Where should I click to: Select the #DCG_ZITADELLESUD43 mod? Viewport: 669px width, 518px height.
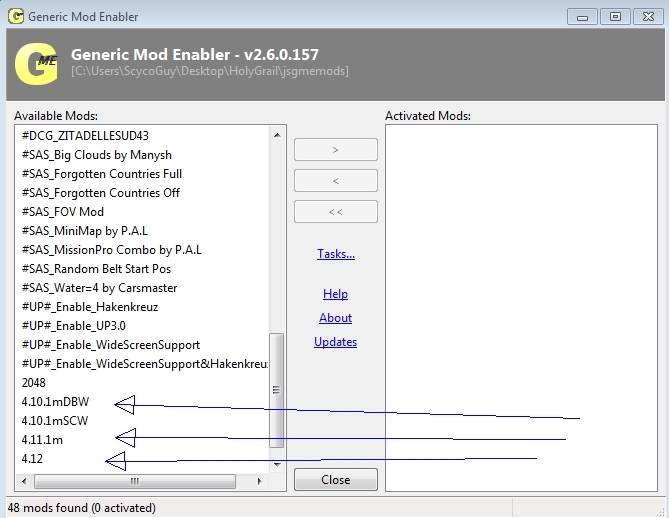(x=85, y=136)
